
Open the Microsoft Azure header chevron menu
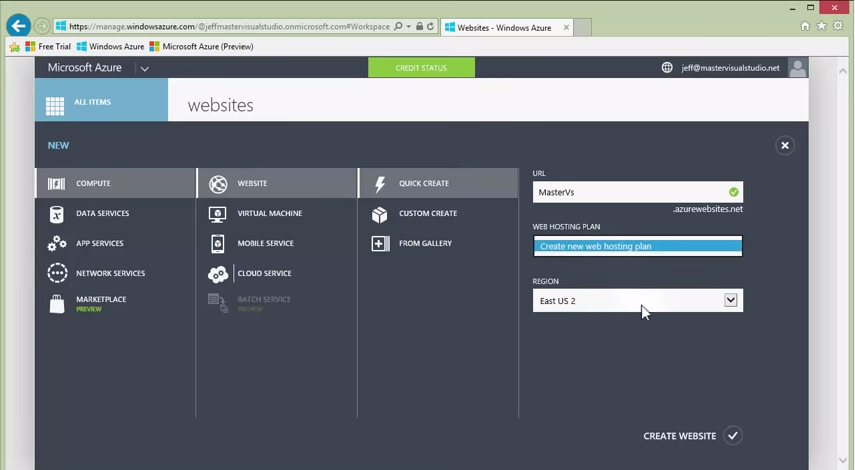(x=144, y=69)
